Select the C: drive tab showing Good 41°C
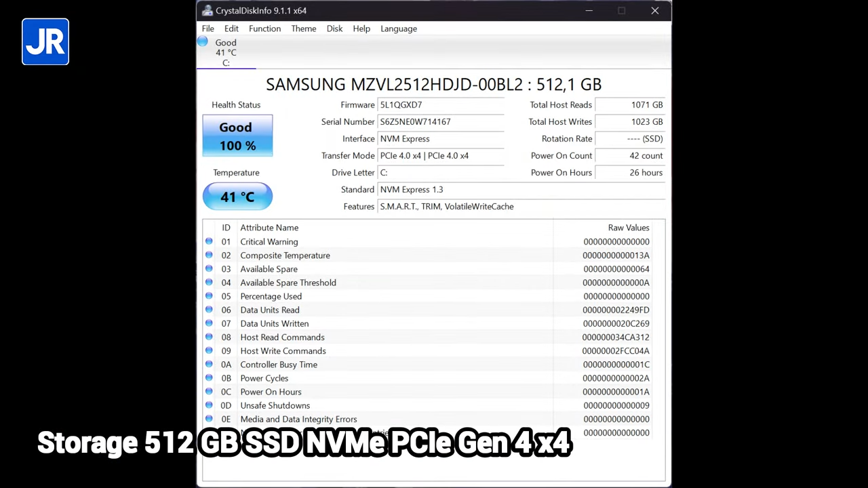 click(x=226, y=52)
